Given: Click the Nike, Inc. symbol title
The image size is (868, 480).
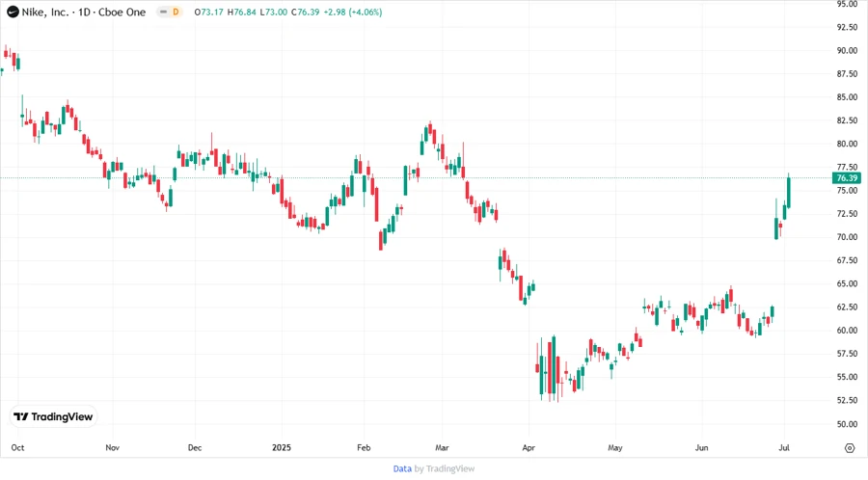Looking at the screenshot, I should pyautogui.click(x=45, y=13).
